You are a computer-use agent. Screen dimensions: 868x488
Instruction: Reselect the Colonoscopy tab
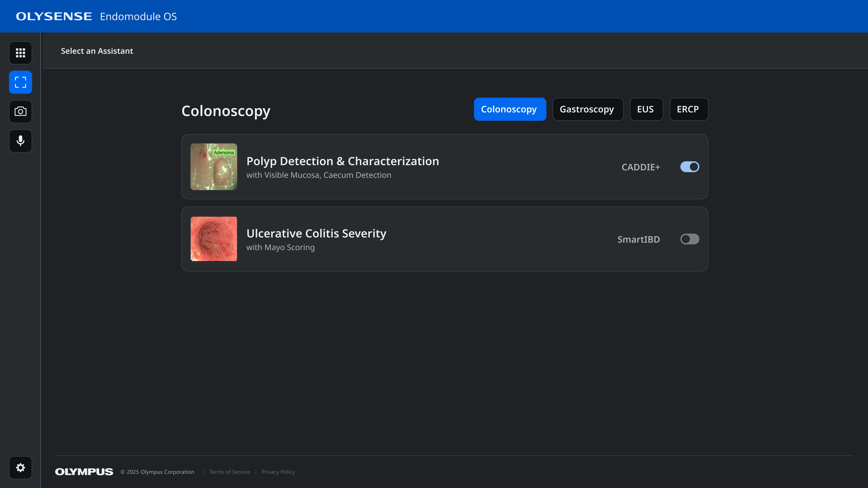point(509,109)
